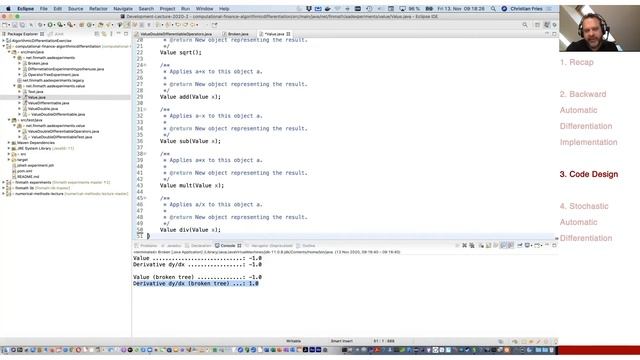Expand AlgorithmicDifferentiationExercise project
Screen dimensions: 640x360
coord(4,41)
